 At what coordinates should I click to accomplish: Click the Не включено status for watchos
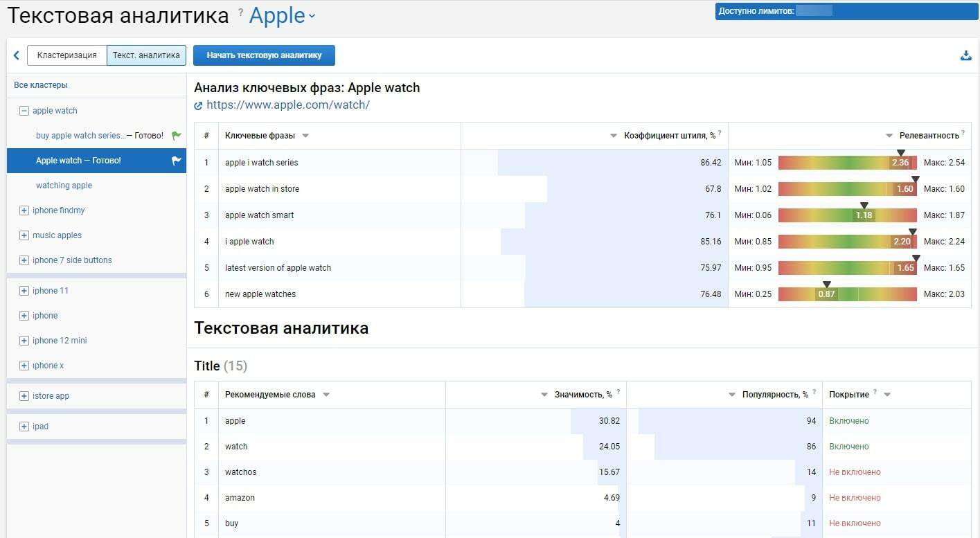click(855, 472)
